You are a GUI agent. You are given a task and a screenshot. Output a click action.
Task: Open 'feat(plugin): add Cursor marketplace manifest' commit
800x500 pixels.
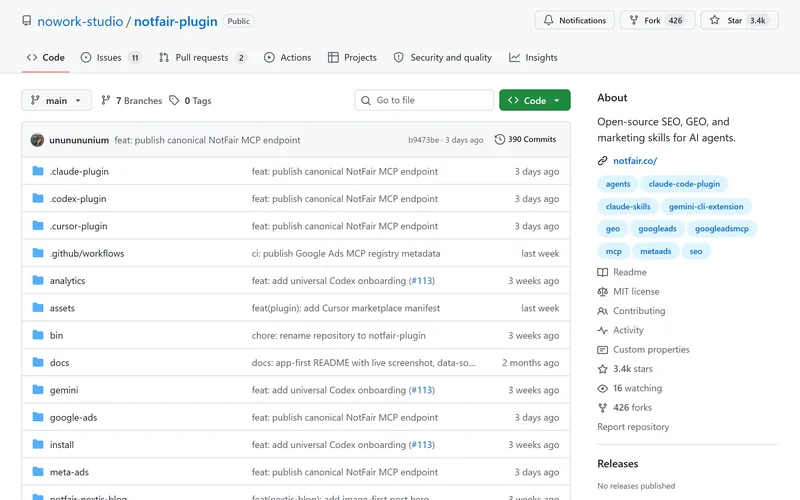(345, 308)
